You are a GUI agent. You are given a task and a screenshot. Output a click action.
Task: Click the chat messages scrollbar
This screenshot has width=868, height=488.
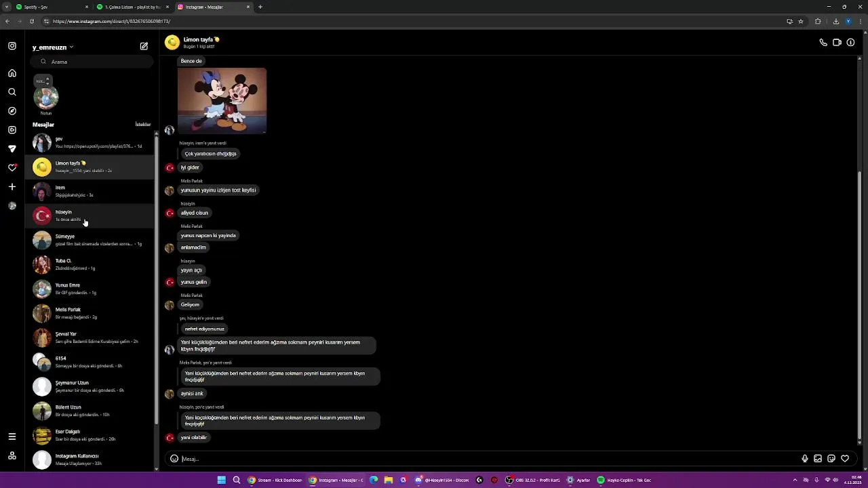(860, 305)
